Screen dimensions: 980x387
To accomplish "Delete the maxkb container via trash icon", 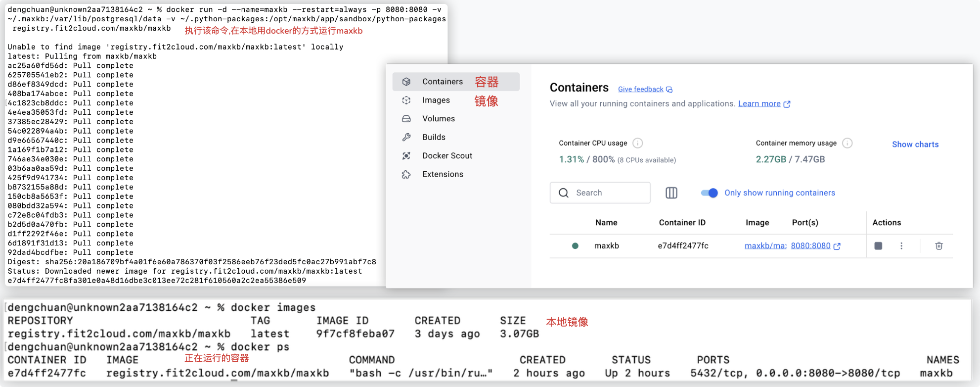I will click(x=938, y=246).
